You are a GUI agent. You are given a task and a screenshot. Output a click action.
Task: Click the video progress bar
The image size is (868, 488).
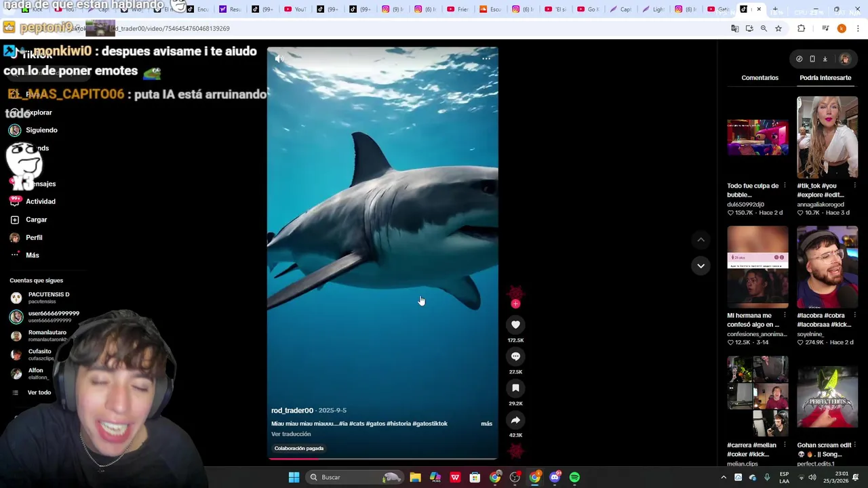(382, 459)
